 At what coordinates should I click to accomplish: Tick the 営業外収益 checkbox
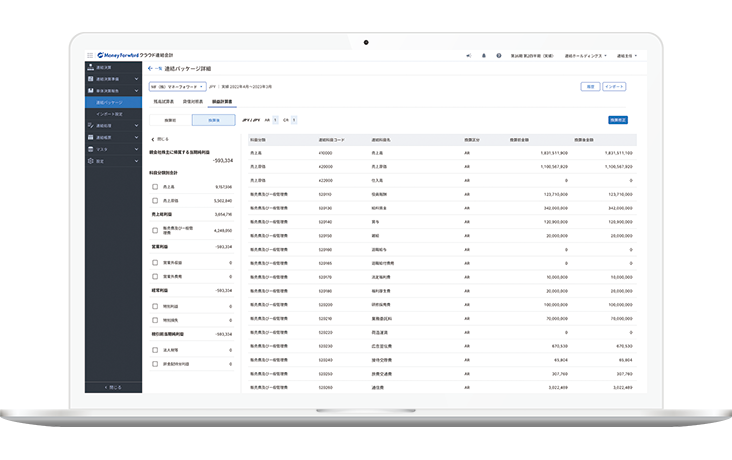click(x=155, y=262)
